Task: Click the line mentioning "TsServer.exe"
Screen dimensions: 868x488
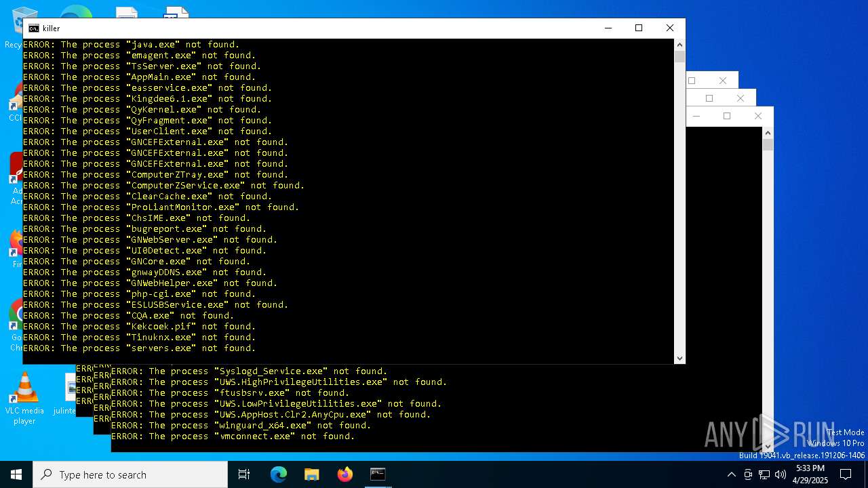Action: (x=142, y=66)
